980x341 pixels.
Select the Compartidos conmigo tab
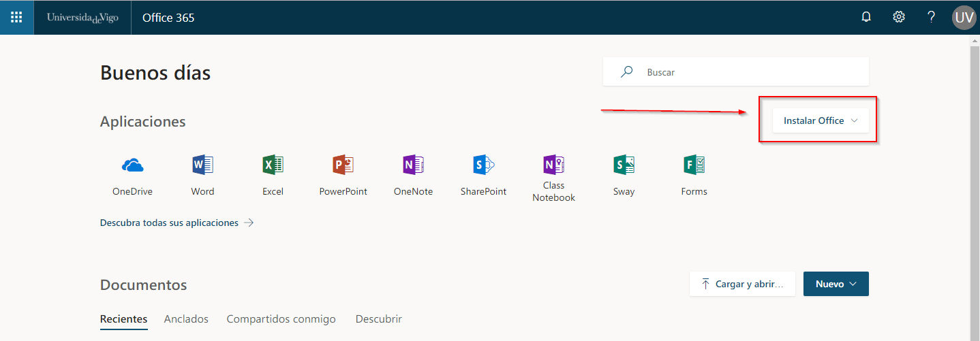281,319
